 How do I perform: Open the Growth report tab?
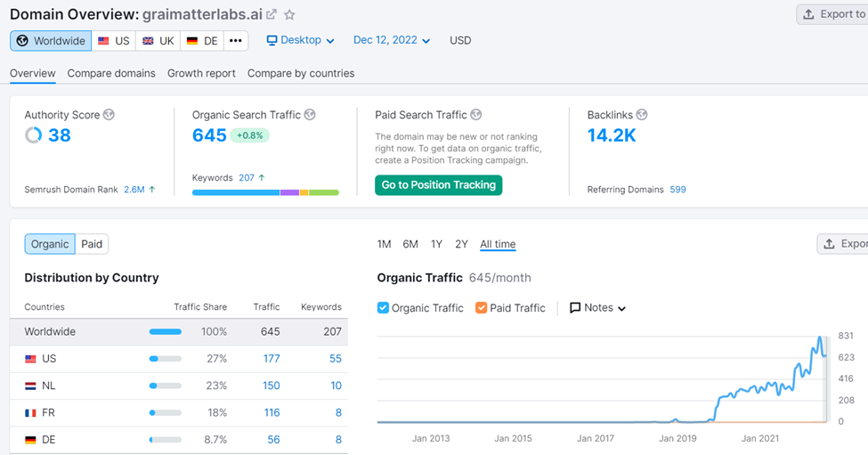pyautogui.click(x=201, y=73)
